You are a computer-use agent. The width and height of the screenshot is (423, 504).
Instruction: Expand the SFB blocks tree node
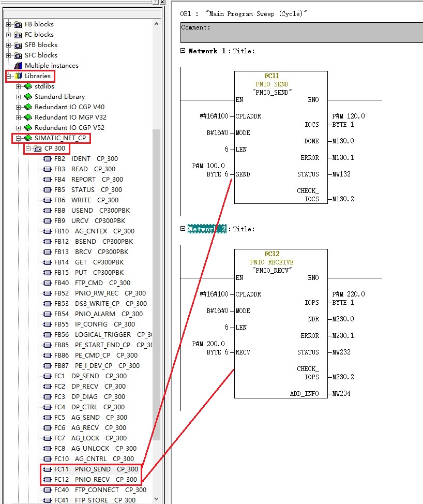pos(9,45)
